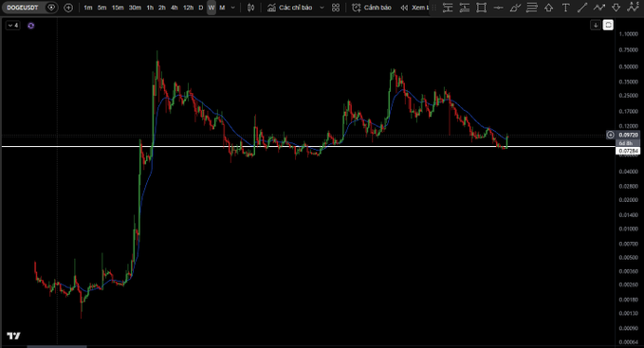Select the rectangle drawing tool

[x=482, y=8]
